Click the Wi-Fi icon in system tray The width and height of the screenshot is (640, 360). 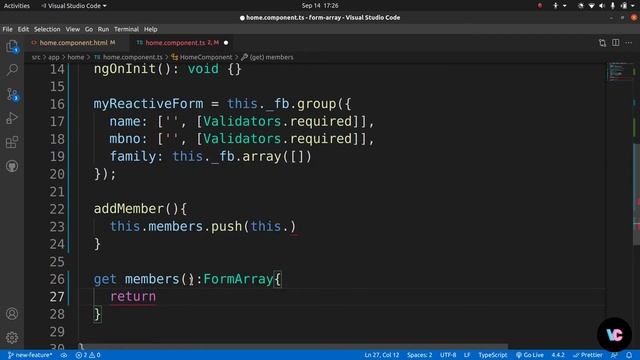coord(591,6)
